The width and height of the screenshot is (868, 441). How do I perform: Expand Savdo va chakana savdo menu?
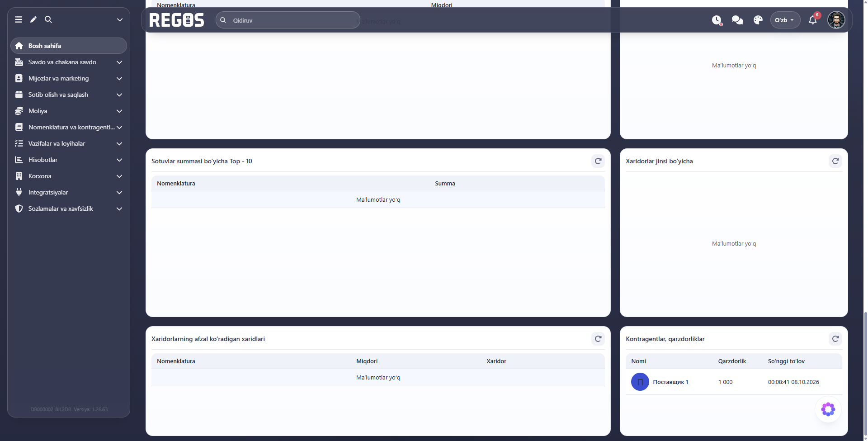pyautogui.click(x=69, y=62)
